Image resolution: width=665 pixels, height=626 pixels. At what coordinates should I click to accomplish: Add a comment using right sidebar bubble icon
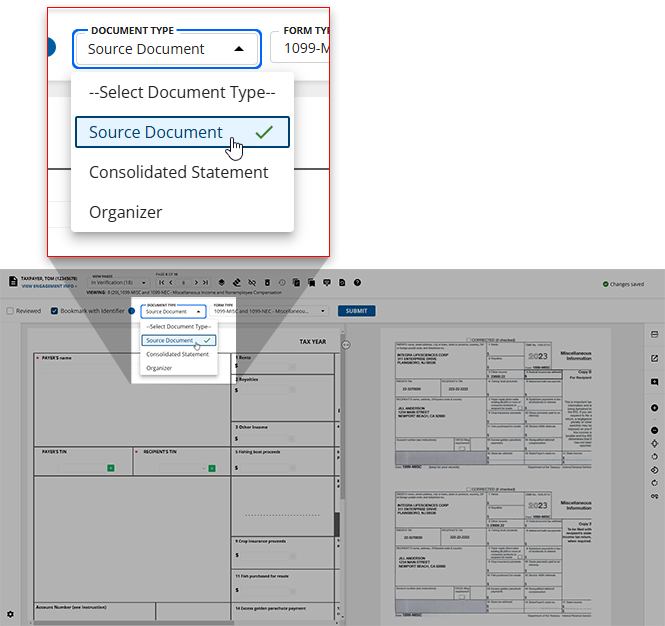[x=654, y=382]
